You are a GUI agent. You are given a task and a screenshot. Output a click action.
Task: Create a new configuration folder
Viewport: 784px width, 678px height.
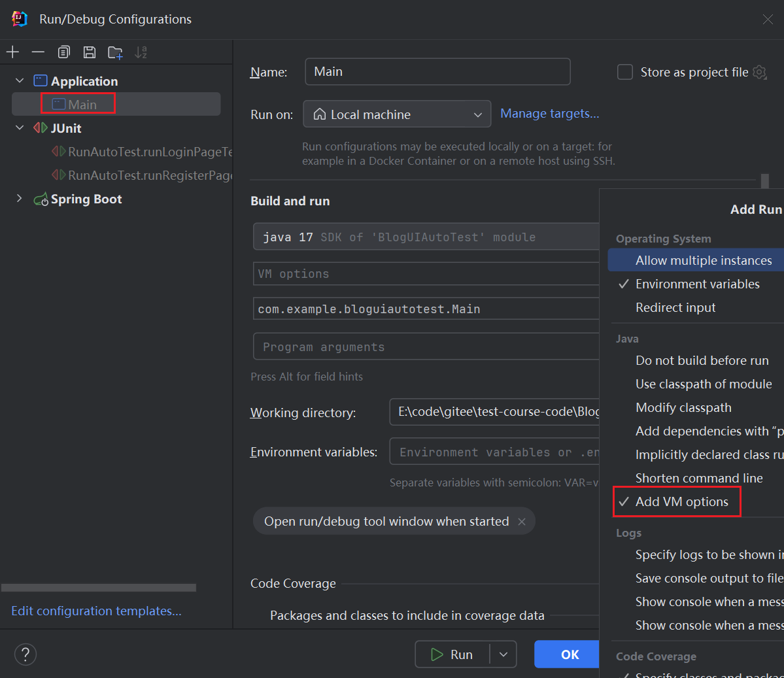tap(115, 52)
